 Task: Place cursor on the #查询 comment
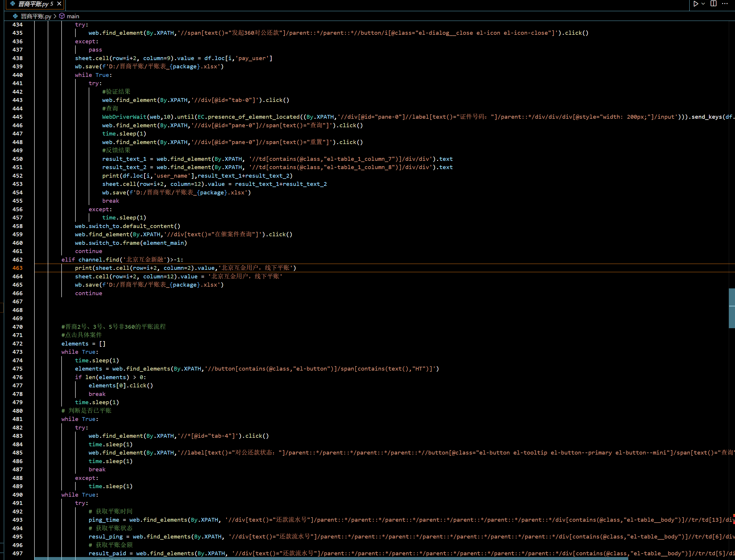[x=110, y=108]
